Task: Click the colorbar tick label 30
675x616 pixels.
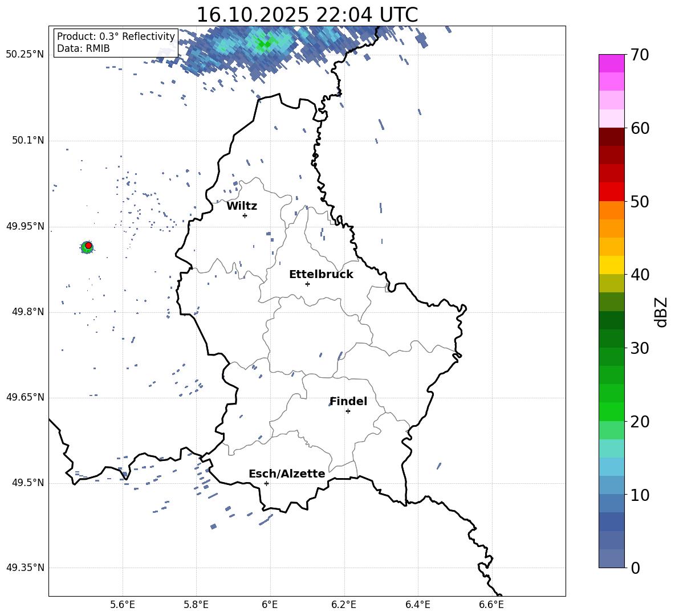Action: pyautogui.click(x=640, y=348)
